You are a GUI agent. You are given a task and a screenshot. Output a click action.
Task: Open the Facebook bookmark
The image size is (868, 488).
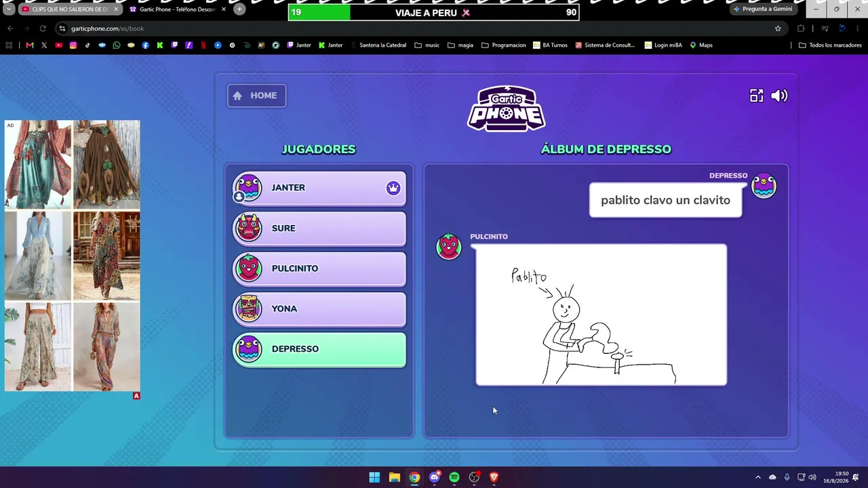(145, 45)
